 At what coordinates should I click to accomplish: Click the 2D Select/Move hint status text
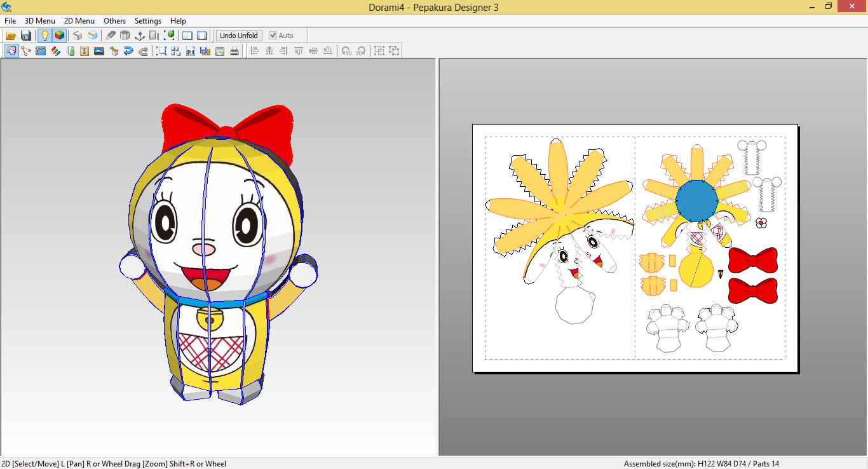tap(114, 464)
